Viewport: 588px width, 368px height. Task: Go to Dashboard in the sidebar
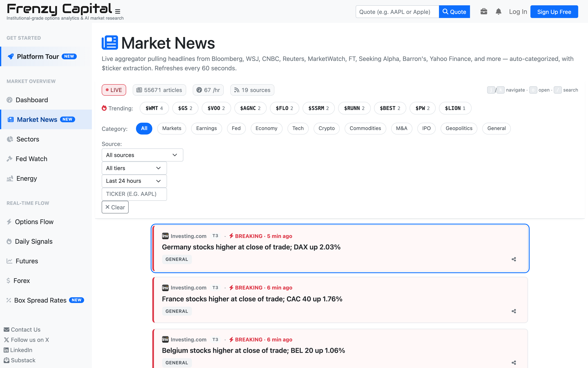pos(46,100)
